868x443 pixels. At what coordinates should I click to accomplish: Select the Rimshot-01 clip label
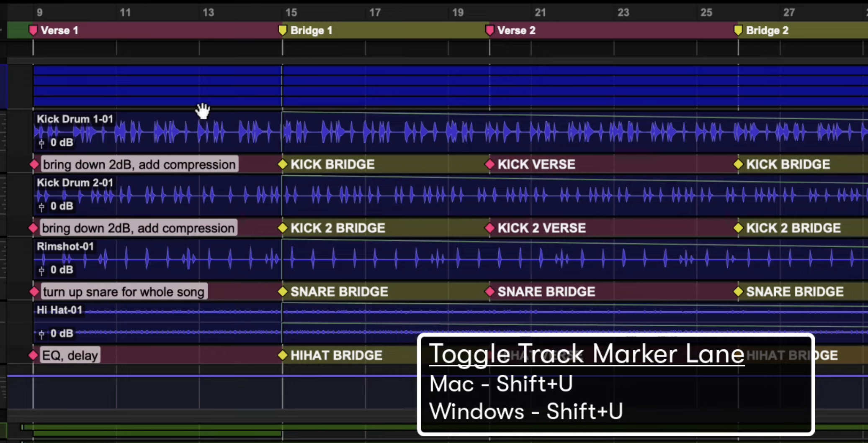[65, 246]
